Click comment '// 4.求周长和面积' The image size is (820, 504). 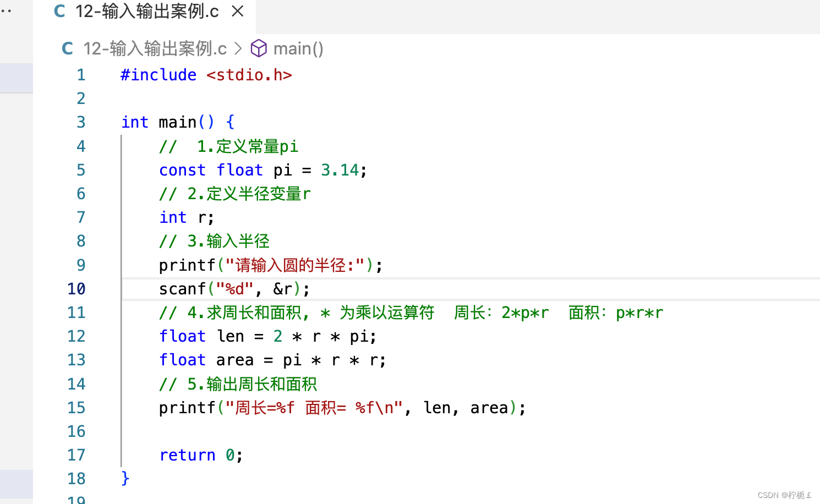[x=234, y=313]
